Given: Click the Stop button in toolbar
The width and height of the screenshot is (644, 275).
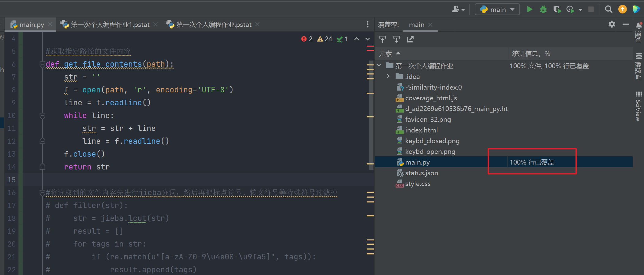Looking at the screenshot, I should click(591, 9).
